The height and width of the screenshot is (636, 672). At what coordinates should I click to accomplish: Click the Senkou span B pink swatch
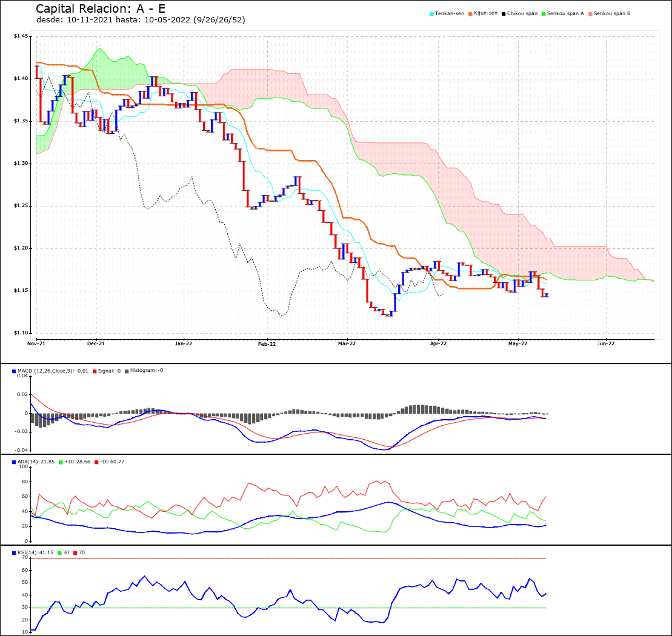[590, 14]
